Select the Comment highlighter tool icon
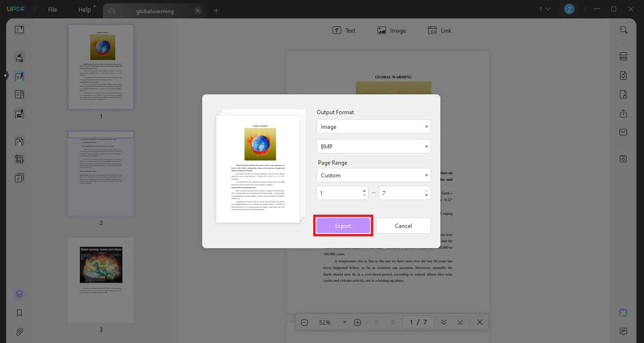The width and height of the screenshot is (644, 343). tap(19, 58)
